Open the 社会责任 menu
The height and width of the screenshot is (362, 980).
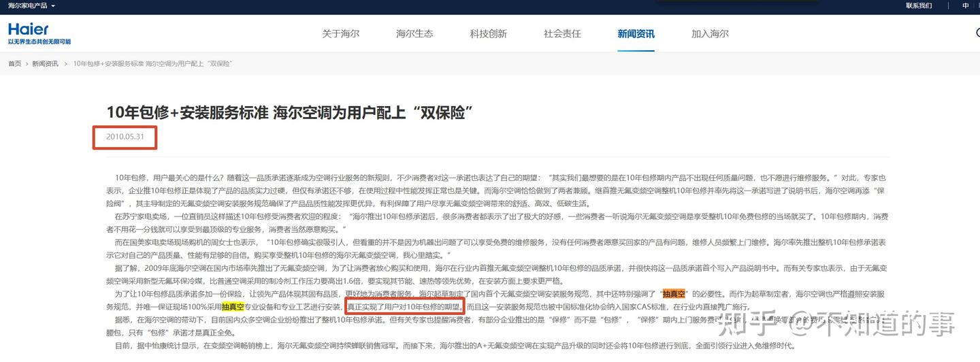click(562, 33)
